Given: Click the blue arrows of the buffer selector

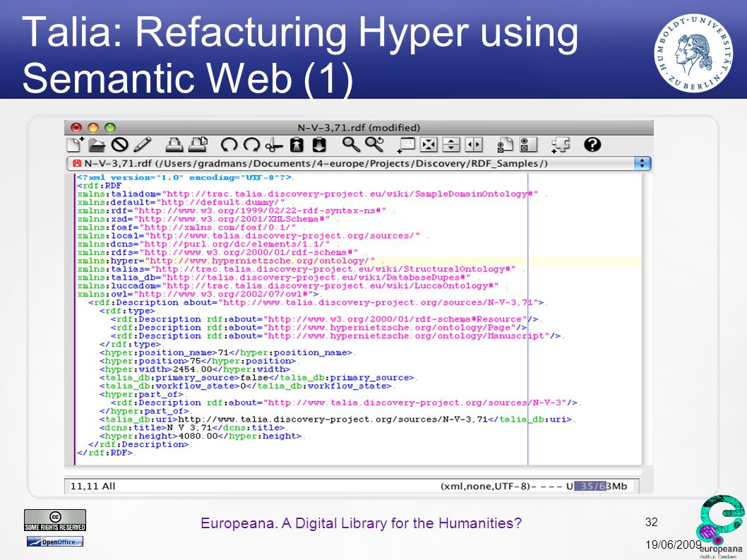Looking at the screenshot, I should tap(643, 163).
